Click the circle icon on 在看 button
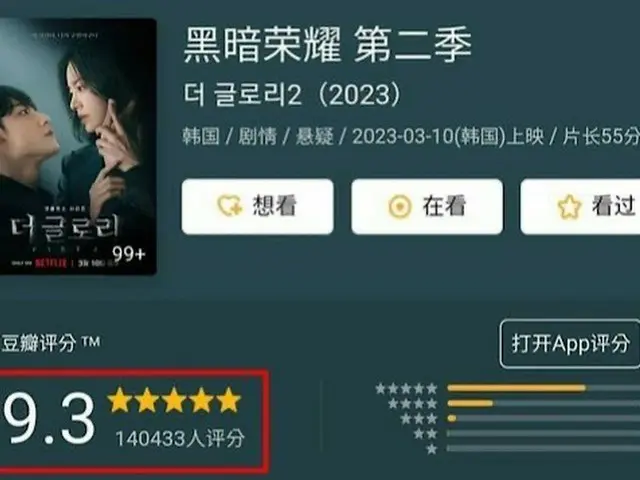This screenshot has height=480, width=640. coord(400,206)
